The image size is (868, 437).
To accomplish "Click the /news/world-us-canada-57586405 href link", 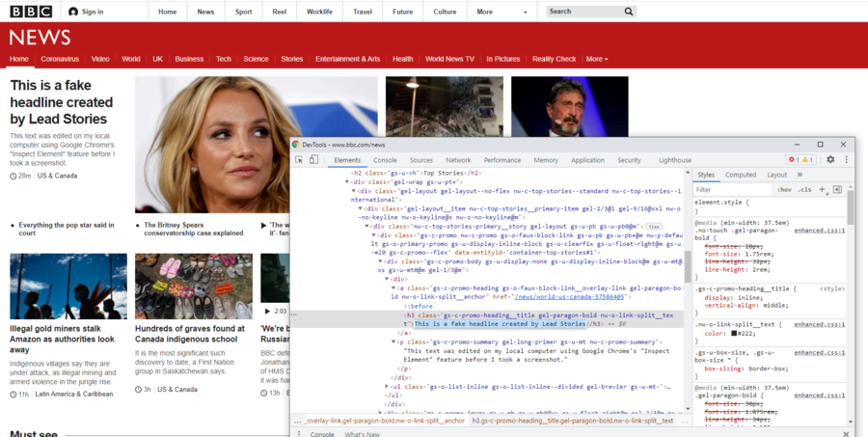I will [570, 297].
